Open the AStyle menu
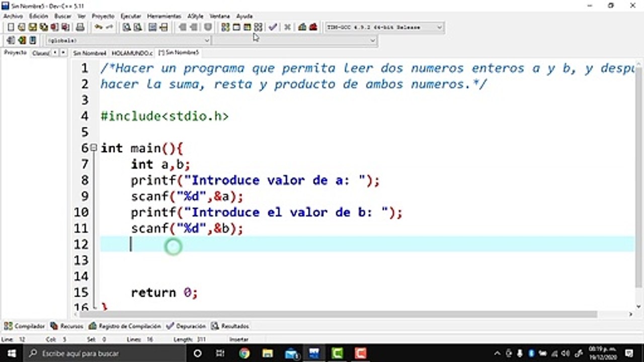 (195, 16)
